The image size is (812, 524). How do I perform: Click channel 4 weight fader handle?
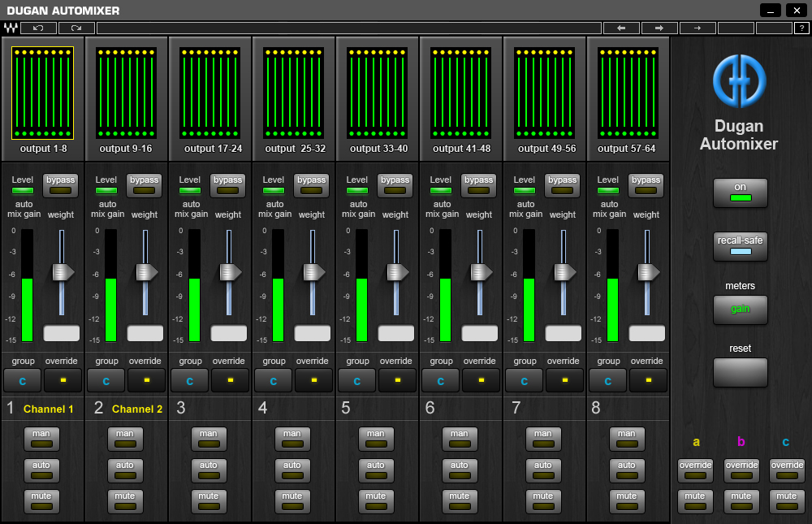point(313,272)
